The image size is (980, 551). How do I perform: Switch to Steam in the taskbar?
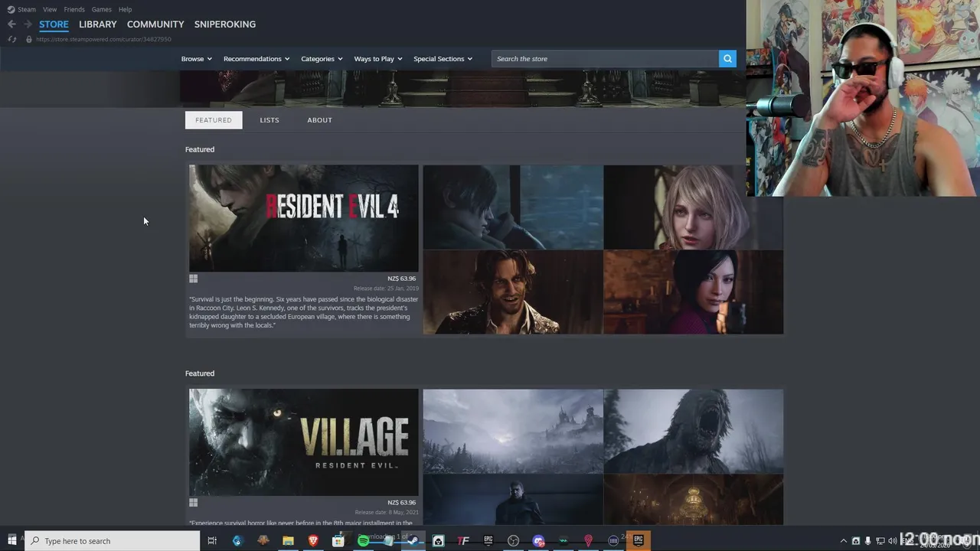pos(413,541)
